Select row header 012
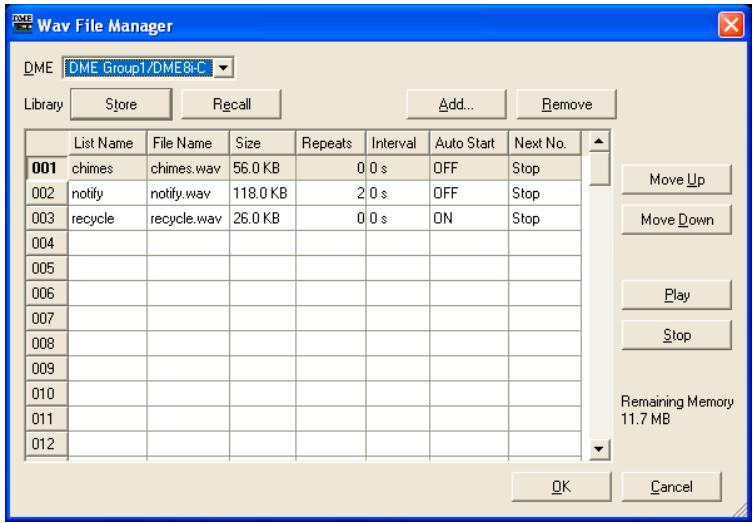This screenshot has width=753, height=523. [47, 444]
